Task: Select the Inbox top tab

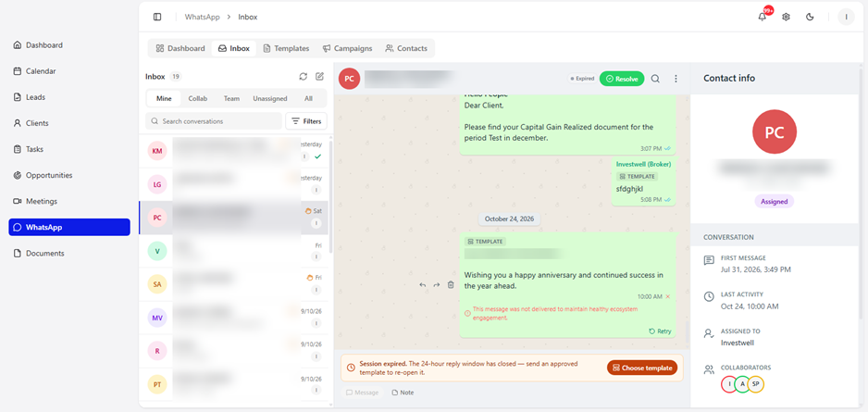Action: pos(233,48)
